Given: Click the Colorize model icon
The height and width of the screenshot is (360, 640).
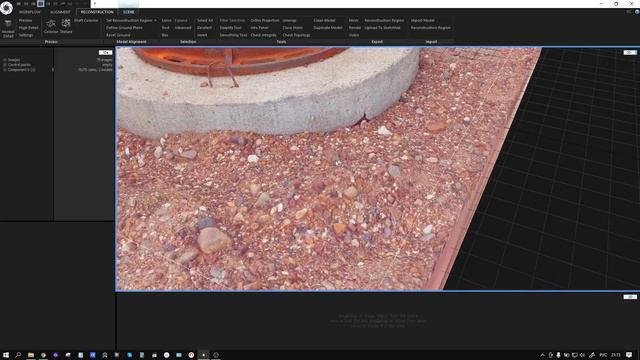Looking at the screenshot, I should click(x=51, y=27).
